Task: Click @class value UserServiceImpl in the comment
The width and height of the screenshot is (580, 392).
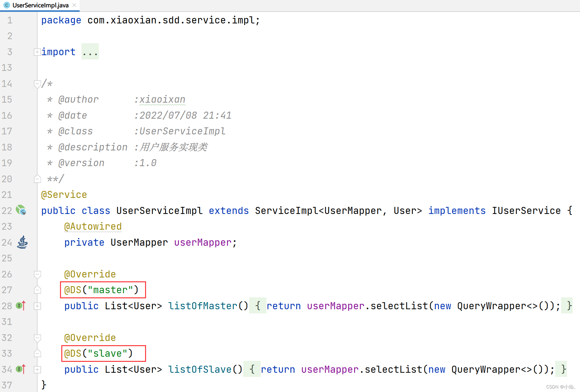Action: (182, 131)
